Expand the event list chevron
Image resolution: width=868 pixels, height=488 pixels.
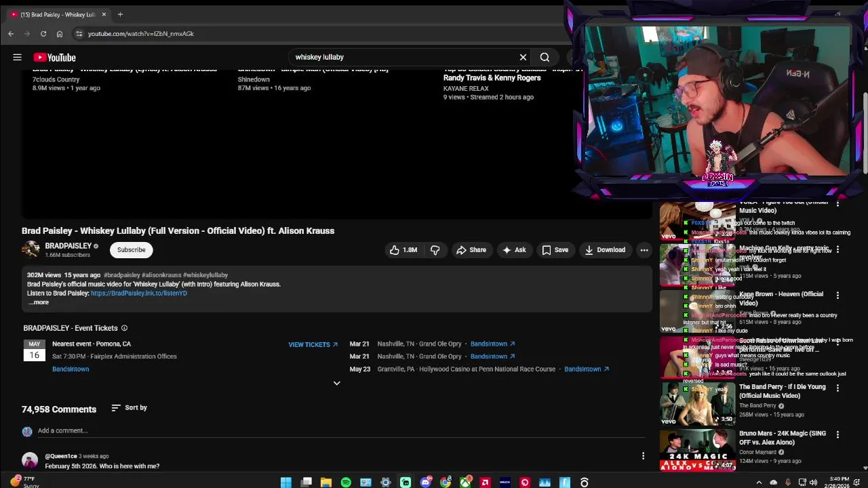[x=336, y=383]
